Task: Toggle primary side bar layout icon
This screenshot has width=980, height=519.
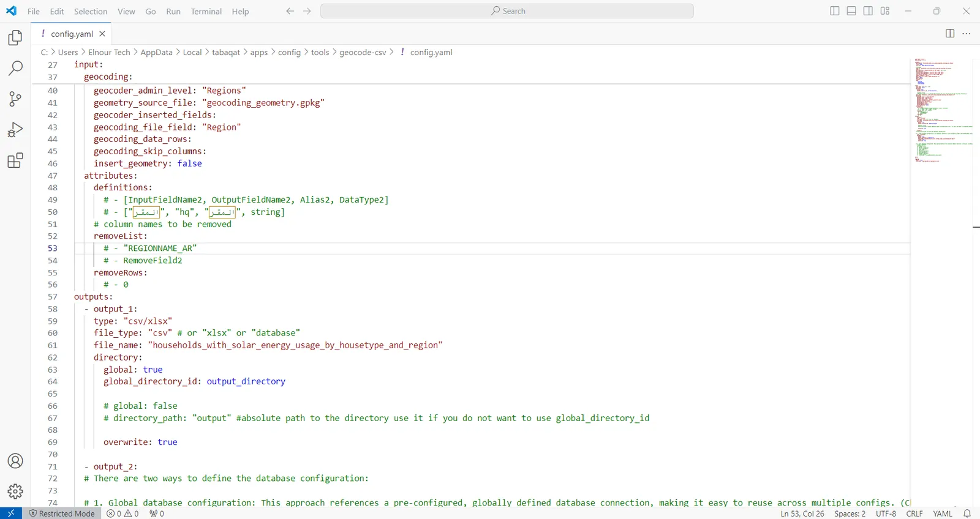Action: point(835,11)
